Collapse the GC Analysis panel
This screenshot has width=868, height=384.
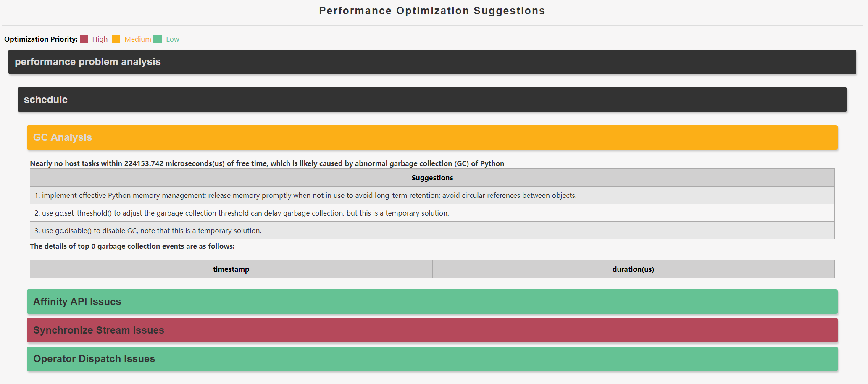pos(432,137)
